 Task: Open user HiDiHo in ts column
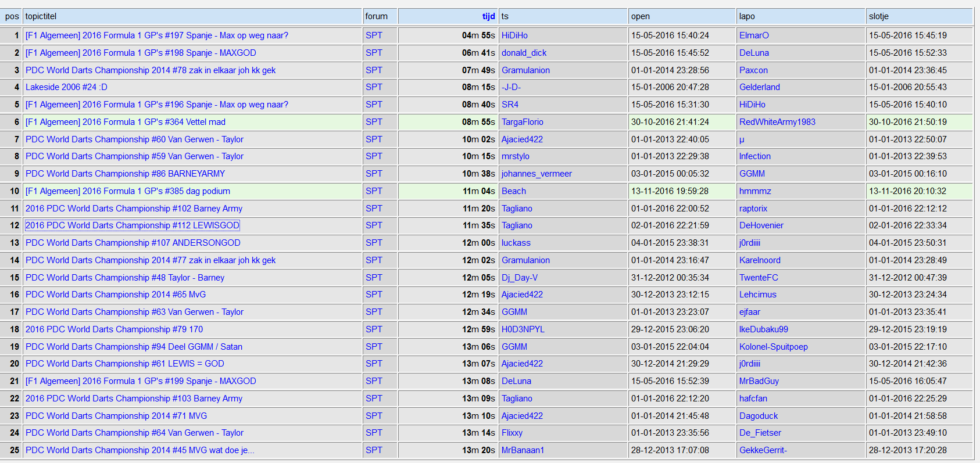point(514,35)
